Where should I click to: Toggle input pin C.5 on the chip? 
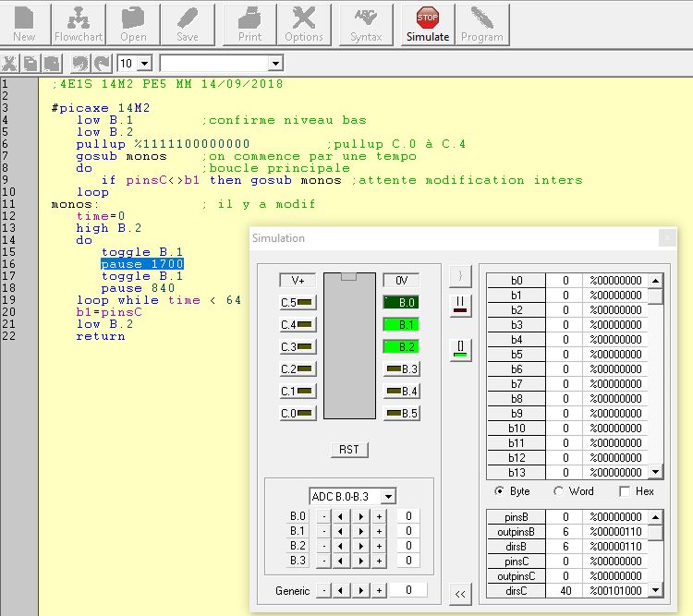coord(298,302)
